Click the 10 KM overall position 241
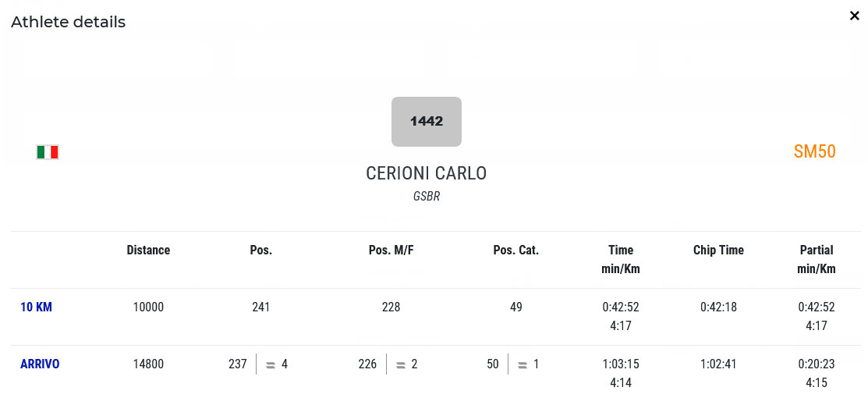This screenshot has width=868, height=405. tap(260, 307)
